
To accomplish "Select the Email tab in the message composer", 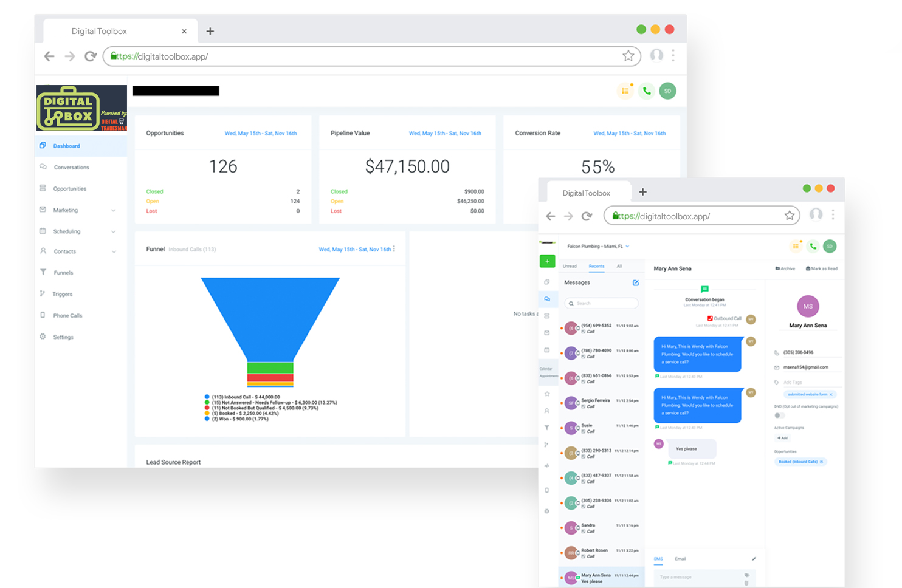I will [680, 559].
